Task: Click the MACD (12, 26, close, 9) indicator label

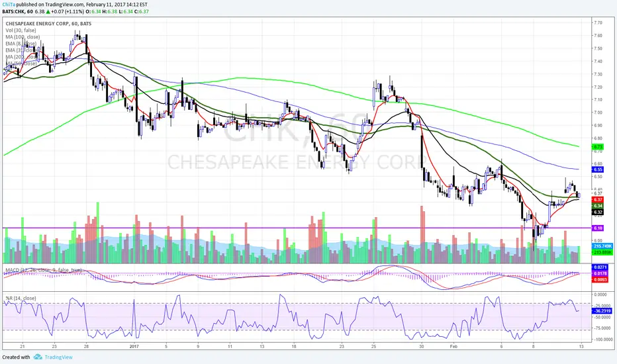Action: pos(43,270)
